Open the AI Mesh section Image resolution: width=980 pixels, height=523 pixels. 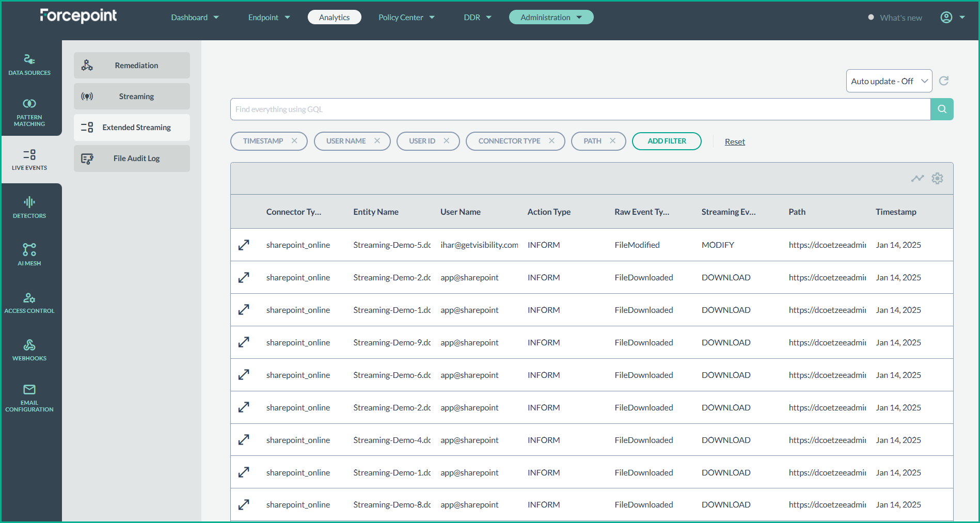[29, 255]
